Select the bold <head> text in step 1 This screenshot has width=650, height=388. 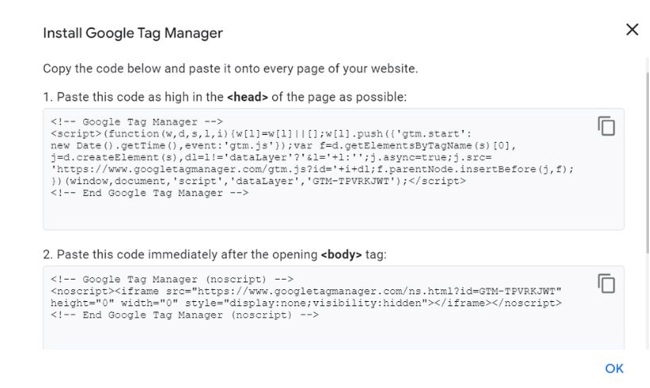pyautogui.click(x=247, y=97)
